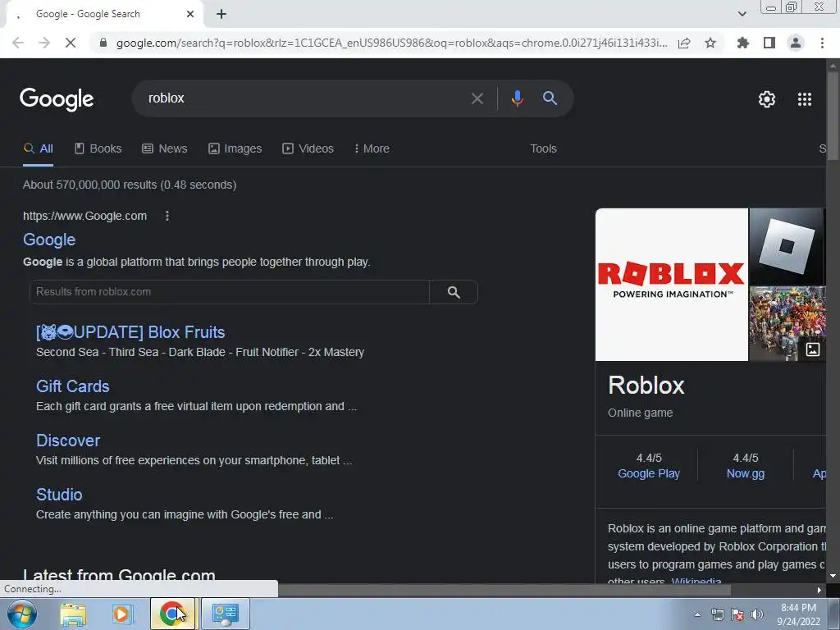
Task: Start voice search with microphone
Action: pyautogui.click(x=517, y=98)
